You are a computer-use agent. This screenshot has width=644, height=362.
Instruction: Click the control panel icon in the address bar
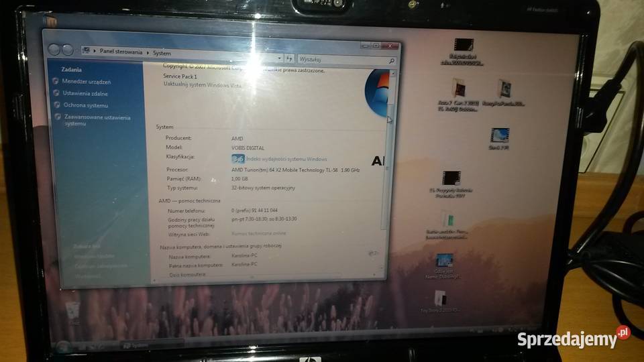[x=87, y=50]
